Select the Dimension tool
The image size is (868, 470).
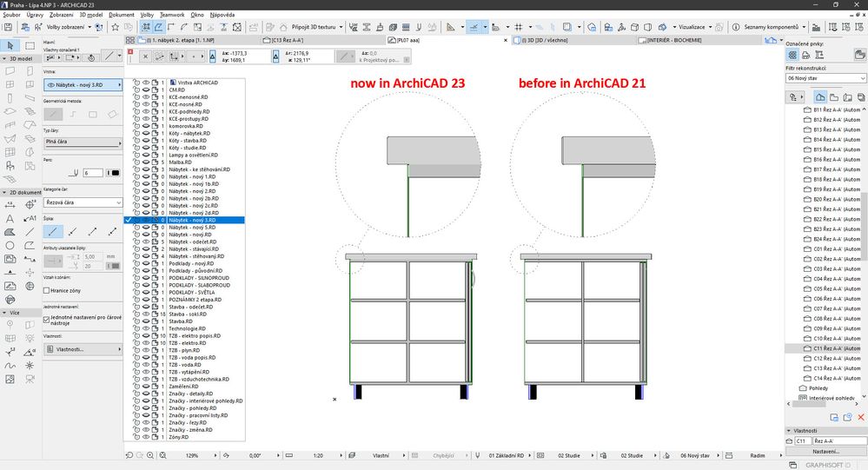[10, 205]
